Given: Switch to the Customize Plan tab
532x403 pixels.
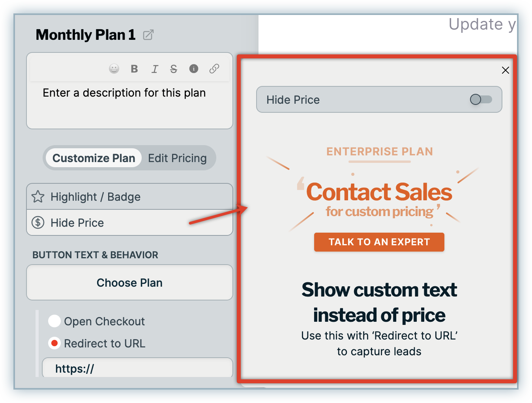Looking at the screenshot, I should (94, 158).
